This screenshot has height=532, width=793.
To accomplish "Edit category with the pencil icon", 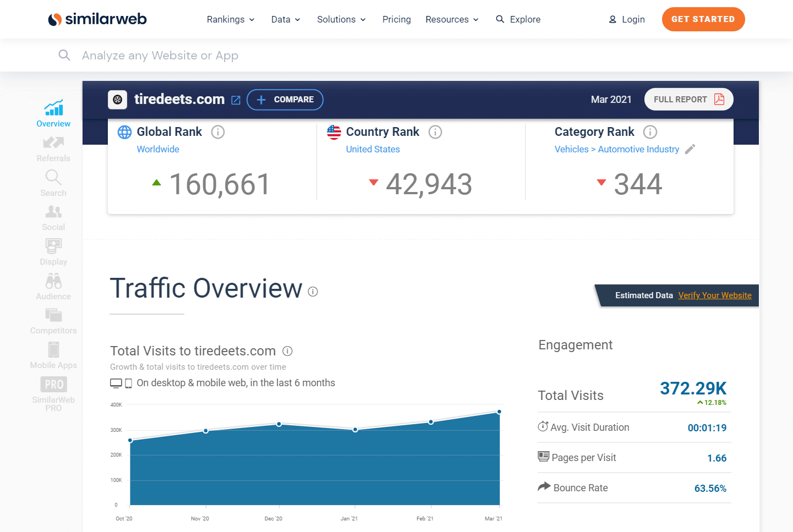I will tap(690, 149).
